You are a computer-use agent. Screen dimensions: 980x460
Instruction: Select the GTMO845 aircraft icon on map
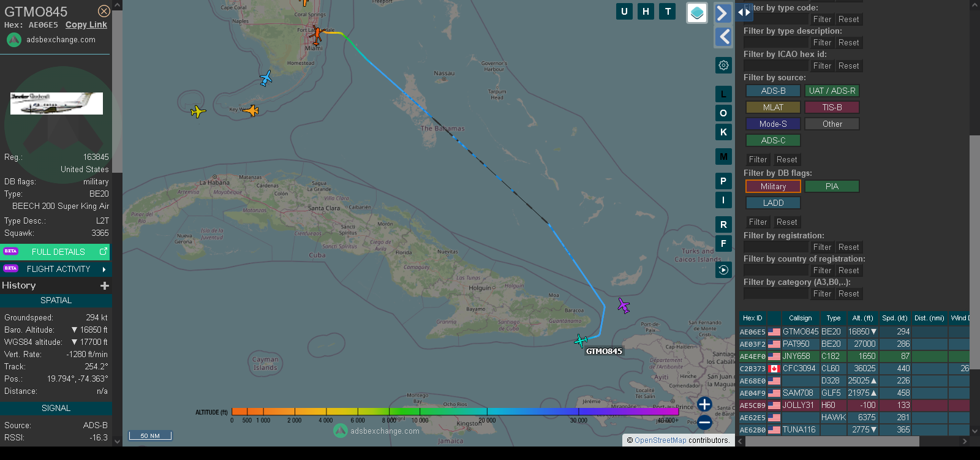(x=581, y=341)
